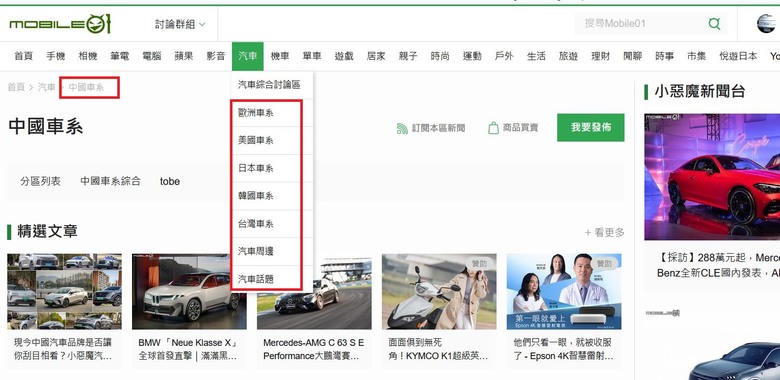Open the 影音 nav item
The height and width of the screenshot is (380, 780).
point(216,56)
